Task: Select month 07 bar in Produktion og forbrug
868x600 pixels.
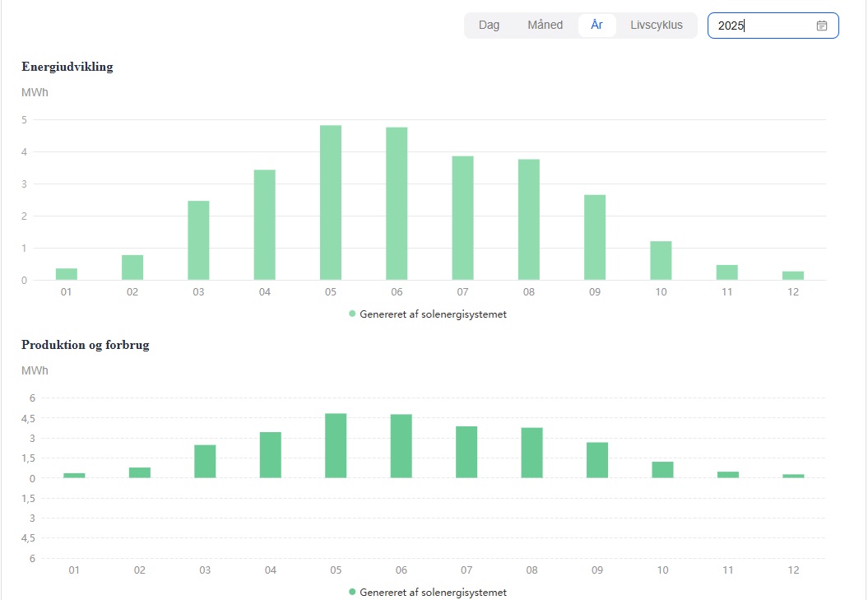Action: tap(466, 452)
